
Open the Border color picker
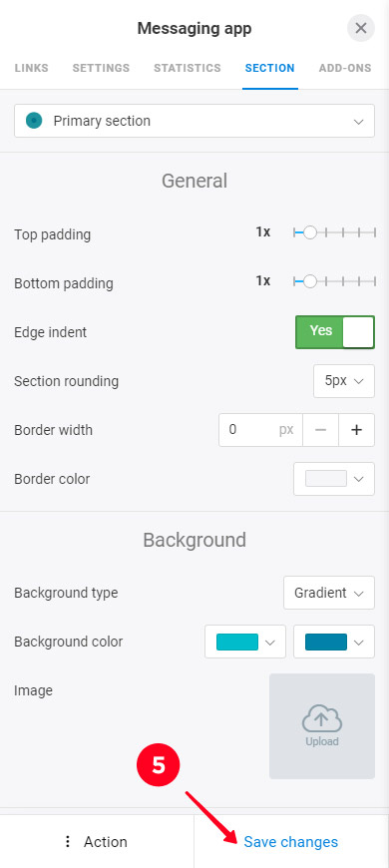click(x=334, y=479)
